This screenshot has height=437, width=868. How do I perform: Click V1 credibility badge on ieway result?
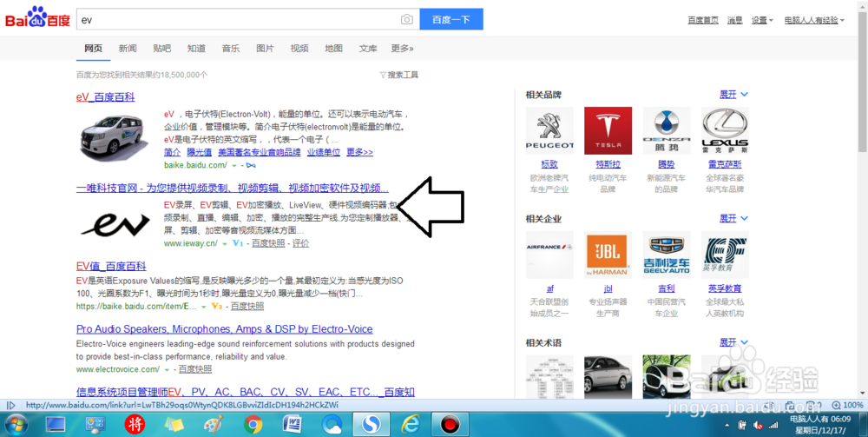[x=238, y=243]
